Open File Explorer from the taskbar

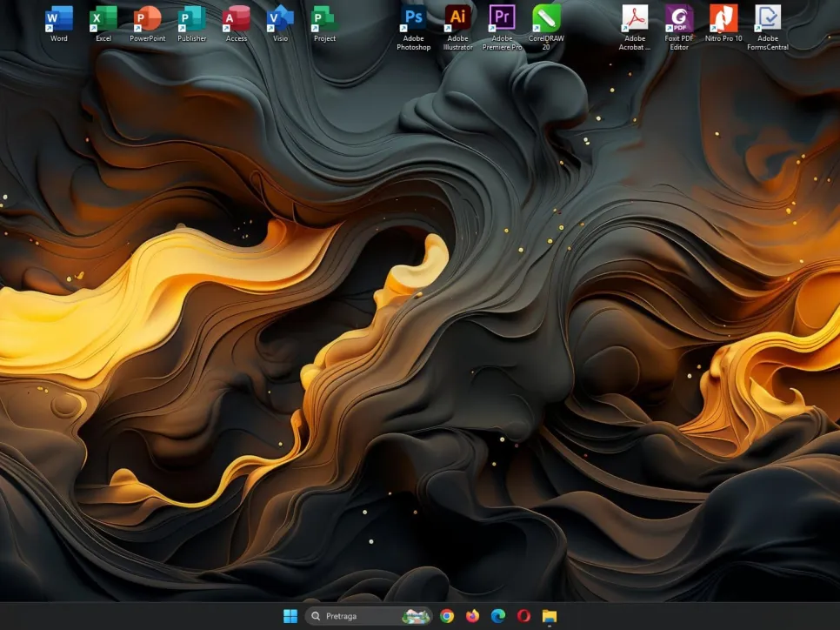click(x=550, y=616)
